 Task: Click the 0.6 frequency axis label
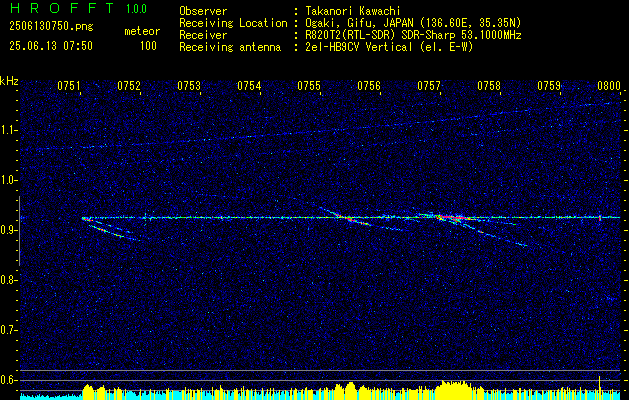point(7,380)
